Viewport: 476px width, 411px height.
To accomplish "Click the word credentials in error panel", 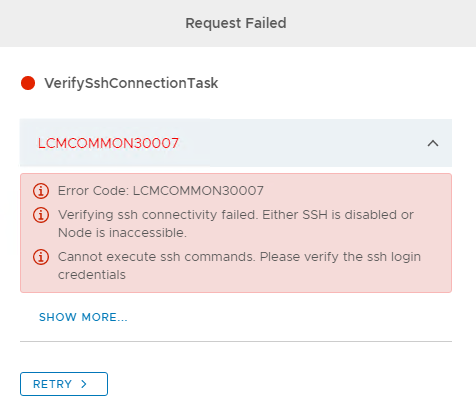I will pos(92,275).
